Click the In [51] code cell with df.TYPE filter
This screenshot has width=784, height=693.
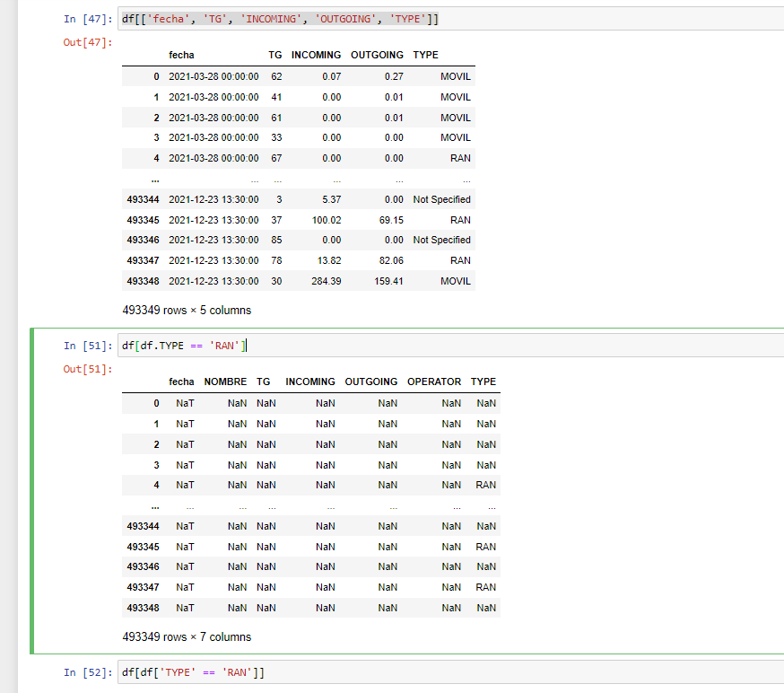pos(450,346)
